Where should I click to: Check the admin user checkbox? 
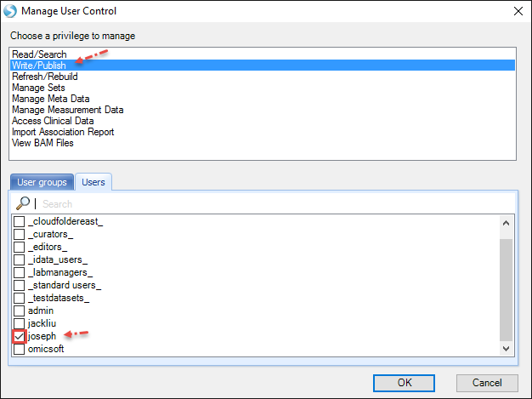coord(19,311)
